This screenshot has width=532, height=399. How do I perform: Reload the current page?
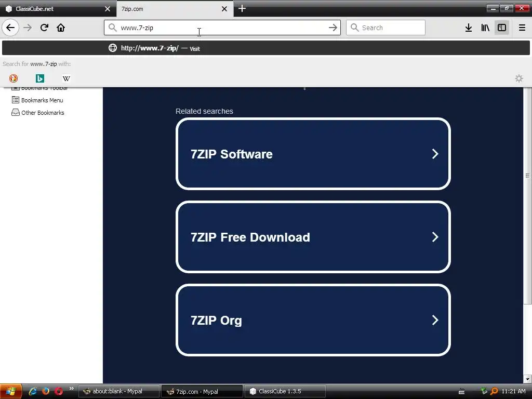44,28
